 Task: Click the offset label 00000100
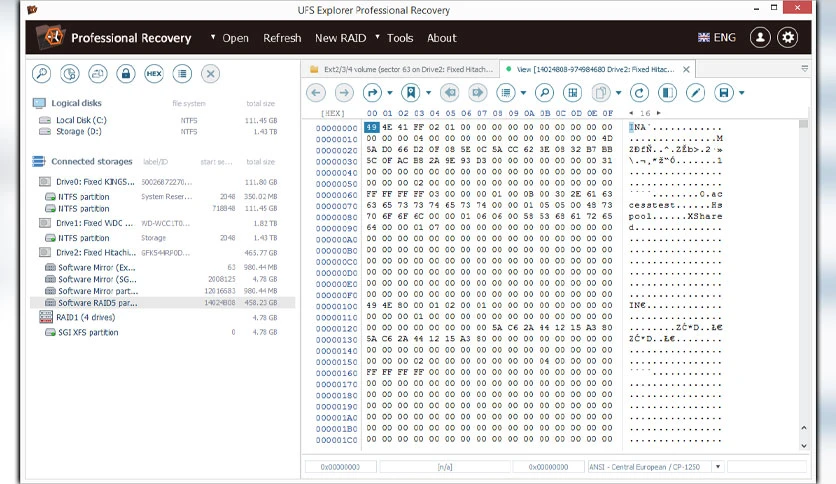pos(336,306)
